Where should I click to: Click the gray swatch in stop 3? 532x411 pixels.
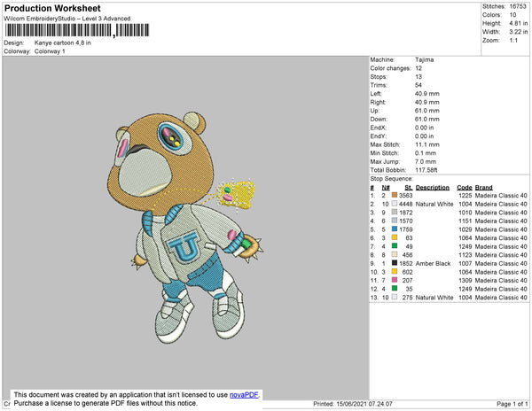(x=395, y=212)
